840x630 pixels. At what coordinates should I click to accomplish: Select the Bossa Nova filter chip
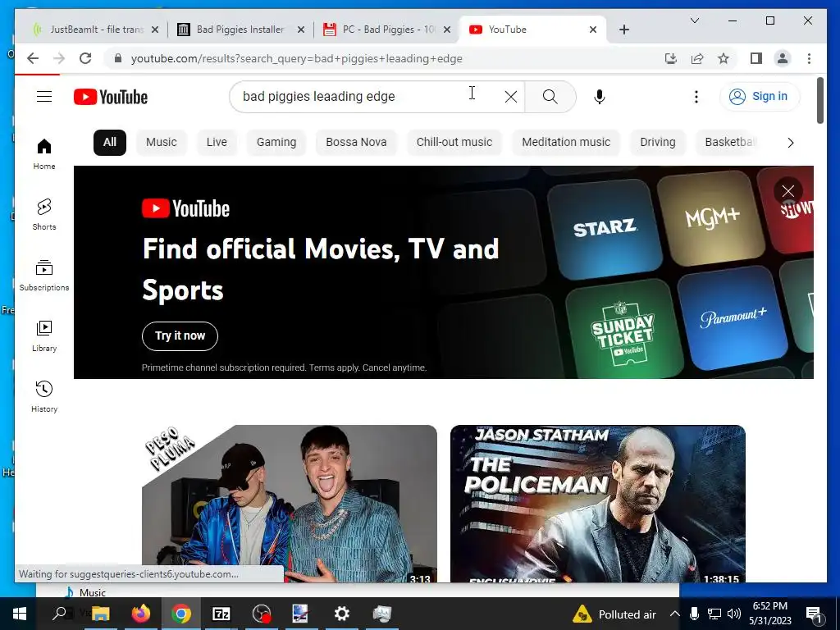point(356,143)
